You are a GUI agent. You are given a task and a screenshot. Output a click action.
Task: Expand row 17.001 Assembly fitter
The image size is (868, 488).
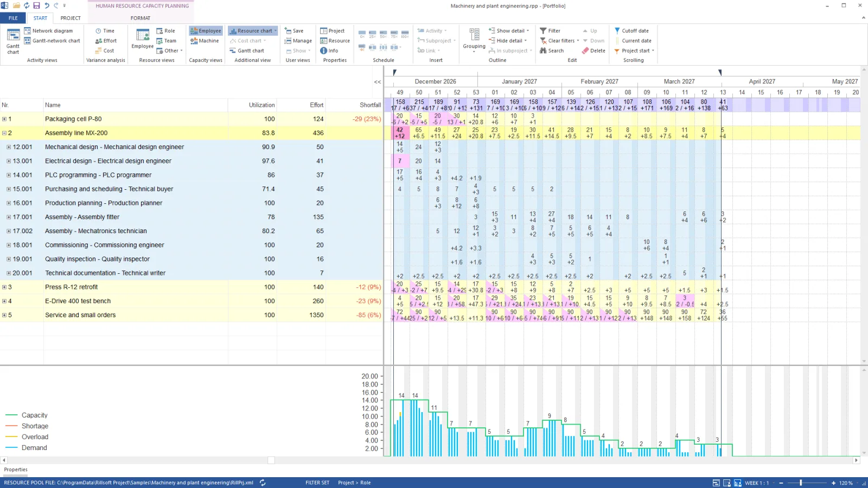pos(9,217)
